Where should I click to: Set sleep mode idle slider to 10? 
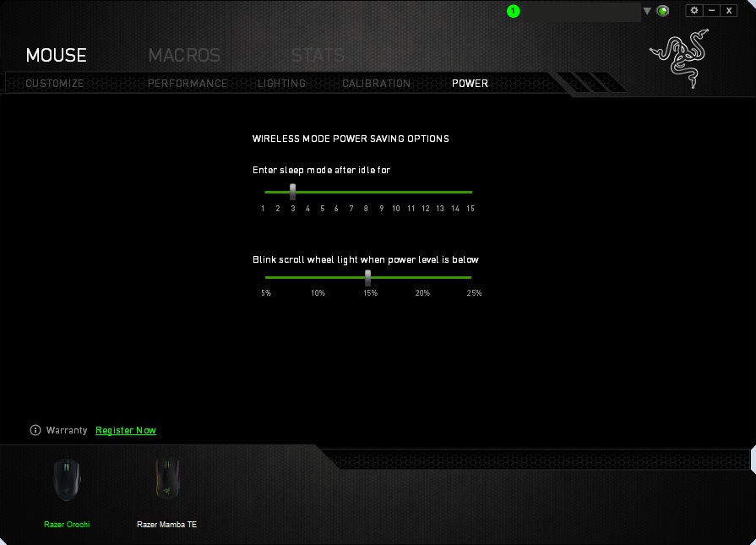tap(396, 192)
